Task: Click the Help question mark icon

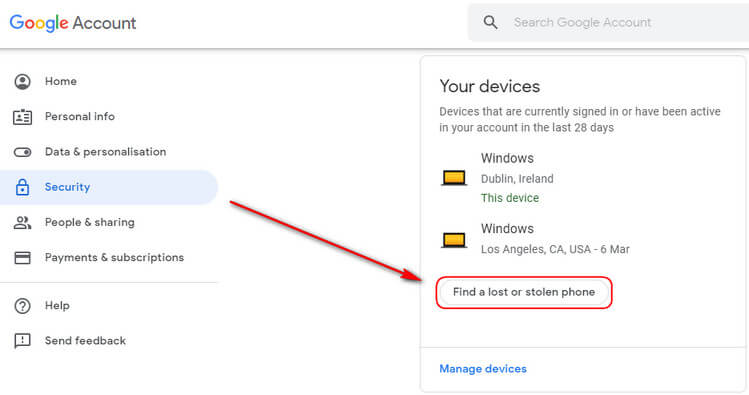Action: pyautogui.click(x=22, y=306)
